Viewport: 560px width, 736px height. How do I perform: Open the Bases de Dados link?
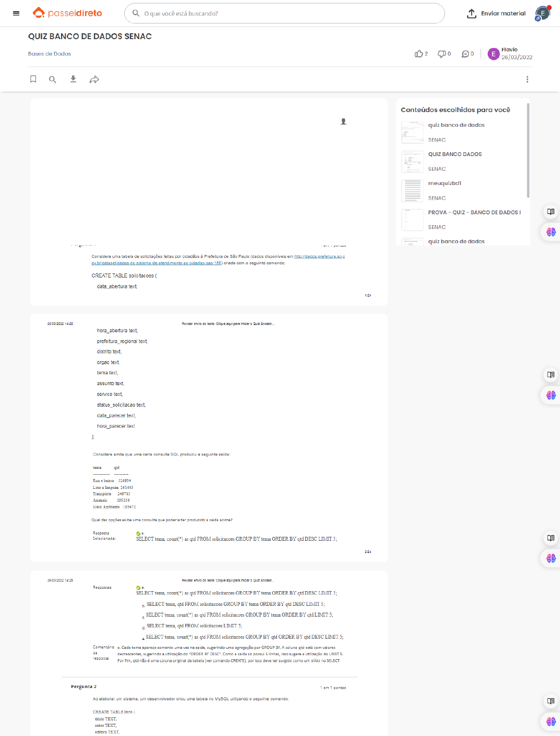pos(49,54)
